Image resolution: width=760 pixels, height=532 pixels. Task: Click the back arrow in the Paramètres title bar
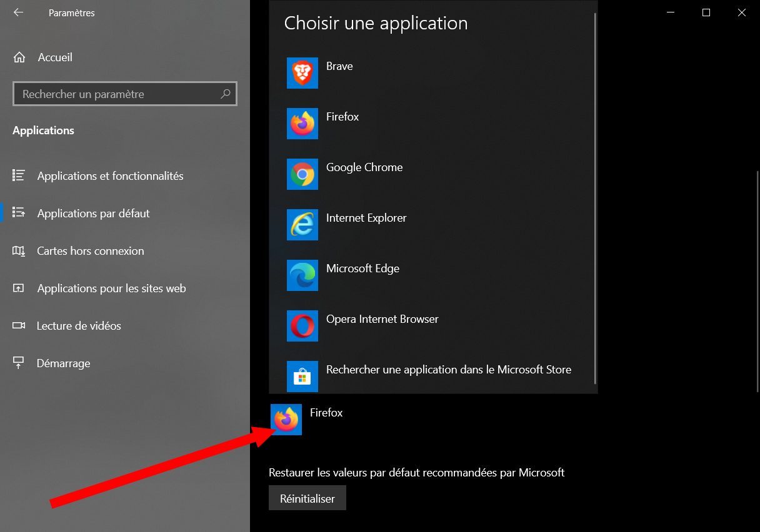click(18, 12)
